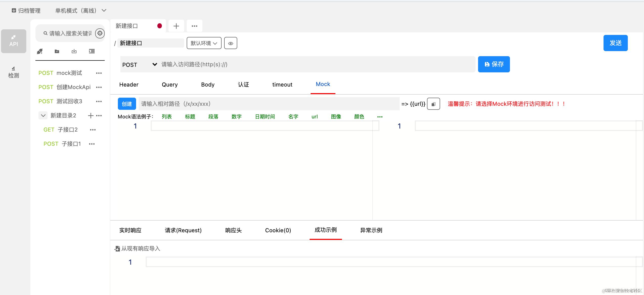644x295 pixels.
Task: Open the 默认环境 environment dropdown
Action: tap(204, 43)
